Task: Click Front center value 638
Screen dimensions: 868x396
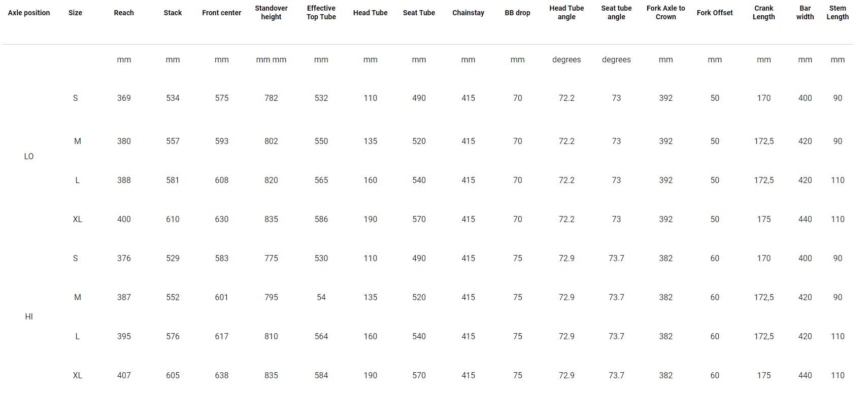Action: pos(222,375)
